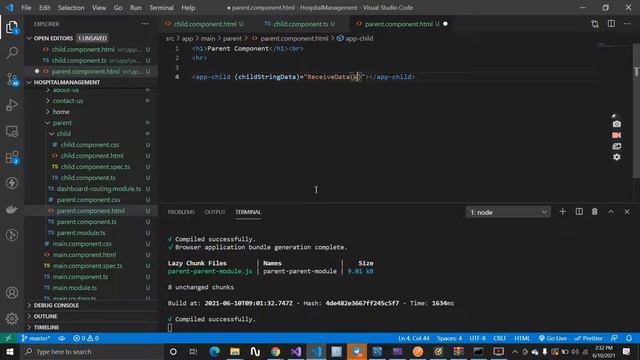Open the Explorer view in activity bar

click(x=12, y=27)
